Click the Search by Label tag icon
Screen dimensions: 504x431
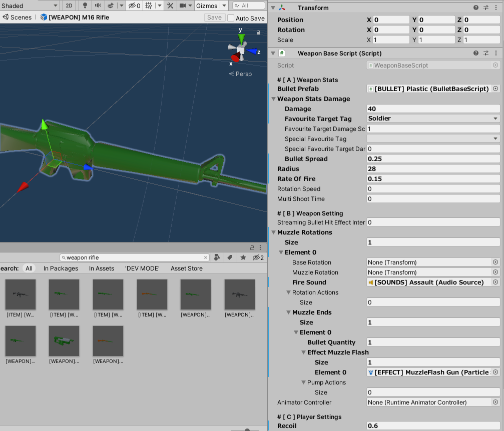click(230, 257)
